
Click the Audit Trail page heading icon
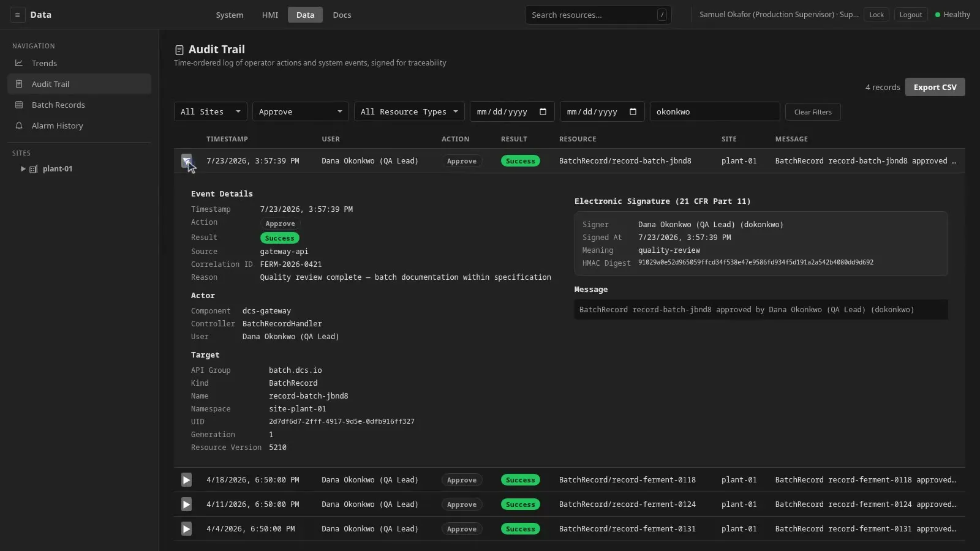[179, 50]
